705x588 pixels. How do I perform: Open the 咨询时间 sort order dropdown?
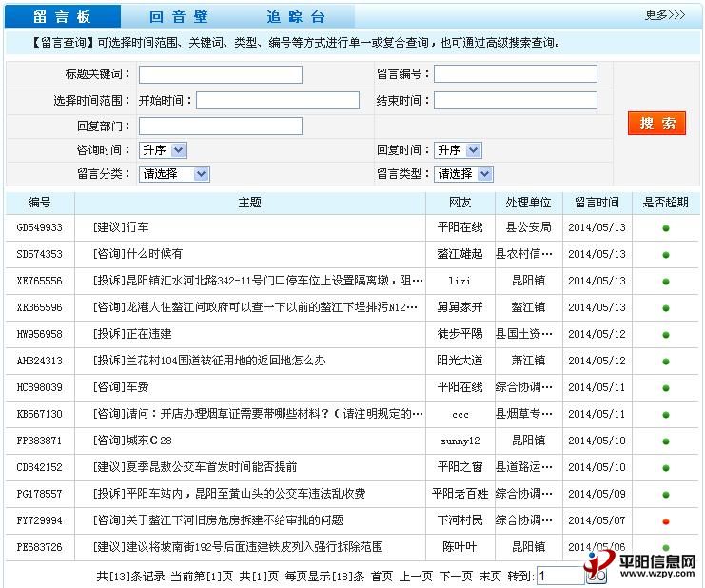[x=163, y=150]
